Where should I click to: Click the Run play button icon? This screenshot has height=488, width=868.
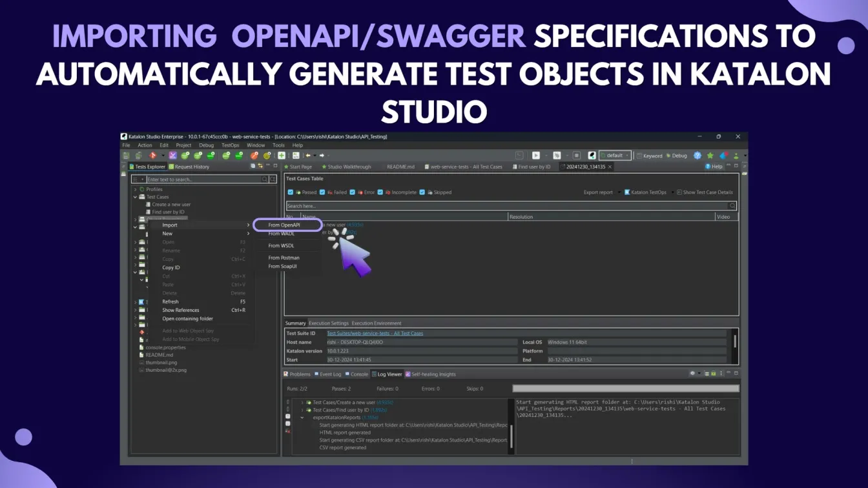[x=536, y=156]
